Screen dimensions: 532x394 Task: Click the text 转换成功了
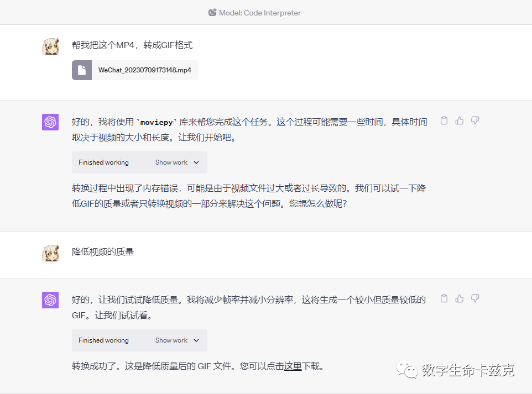point(93,366)
